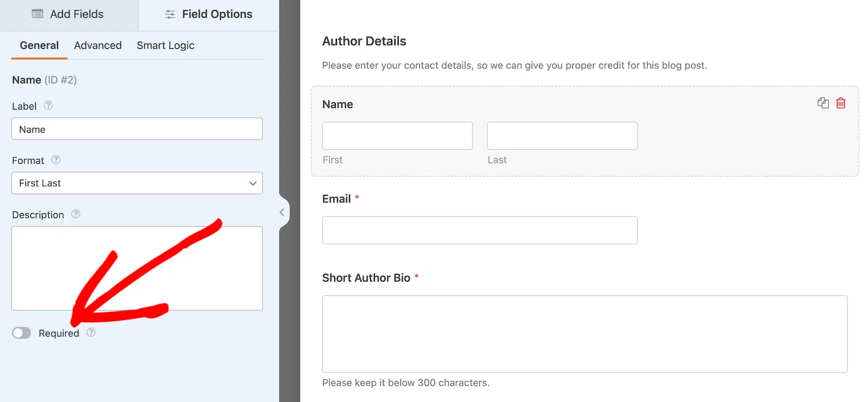Open the Smart Logic sub-tab
This screenshot has width=868, height=402.
165,46
